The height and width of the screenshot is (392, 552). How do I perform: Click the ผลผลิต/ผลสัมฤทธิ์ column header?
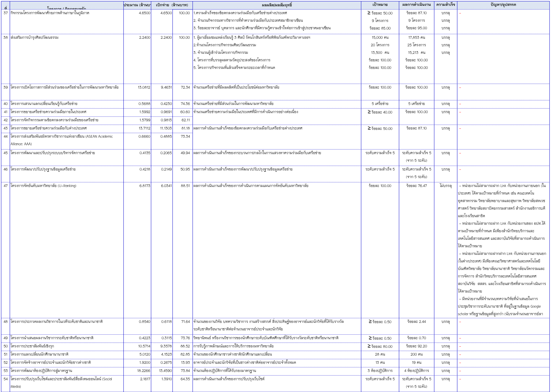(x=277, y=5)
